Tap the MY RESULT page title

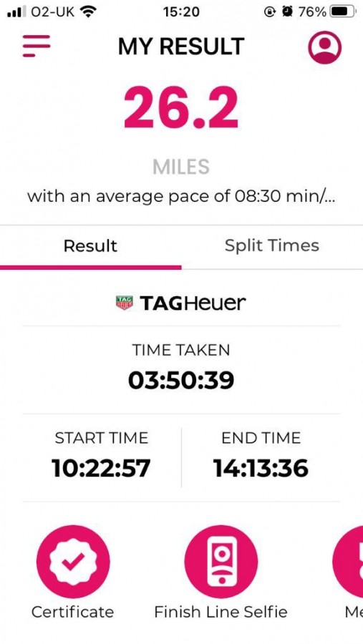(x=181, y=47)
